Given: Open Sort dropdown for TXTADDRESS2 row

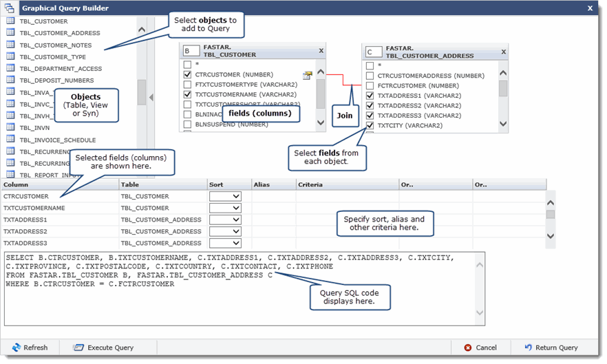Looking at the screenshot, I should tap(225, 231).
